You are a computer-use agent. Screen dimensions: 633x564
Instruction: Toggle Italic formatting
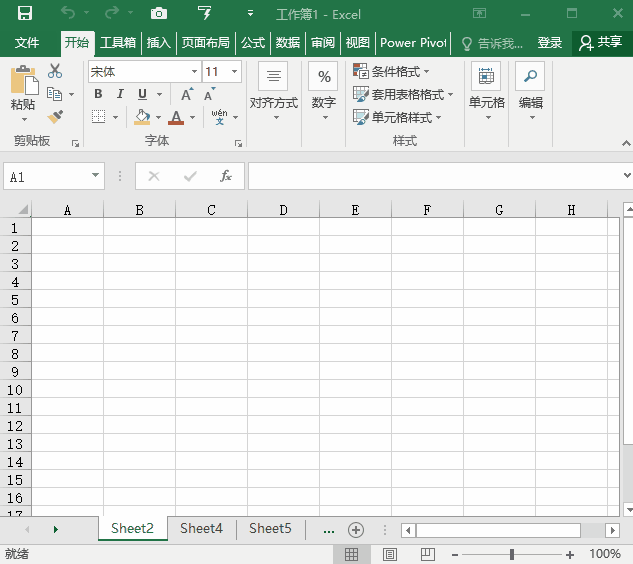pos(120,94)
